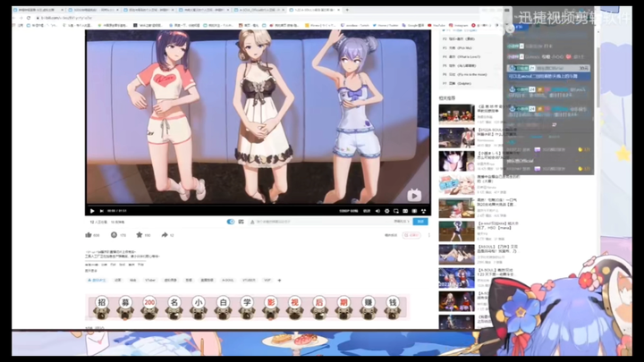Open the 1080P video quality selector
The height and width of the screenshot is (362, 644).
(343, 211)
